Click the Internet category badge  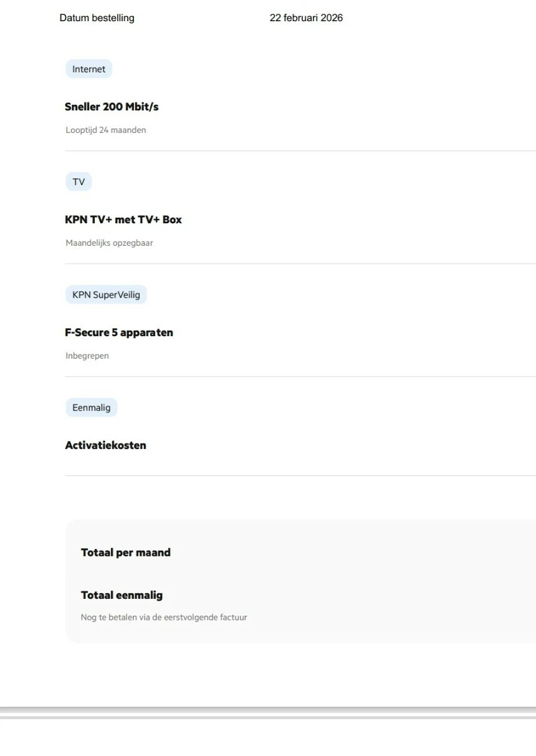pos(89,69)
